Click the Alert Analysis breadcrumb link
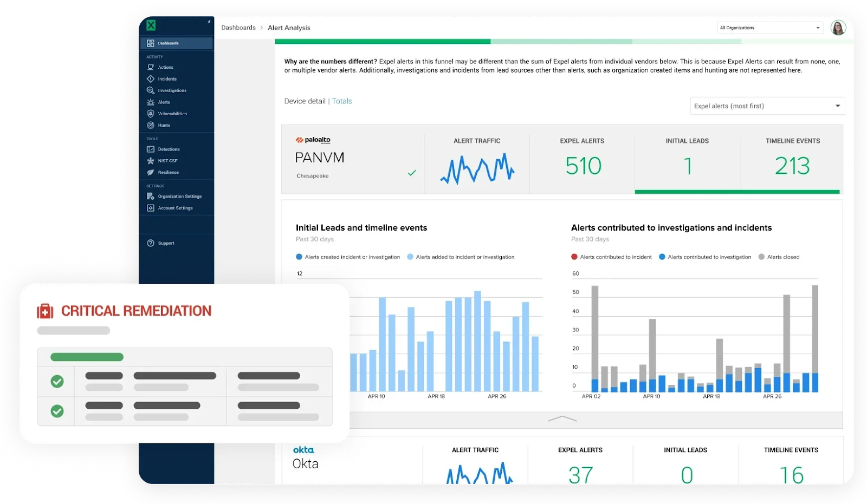 pos(289,27)
